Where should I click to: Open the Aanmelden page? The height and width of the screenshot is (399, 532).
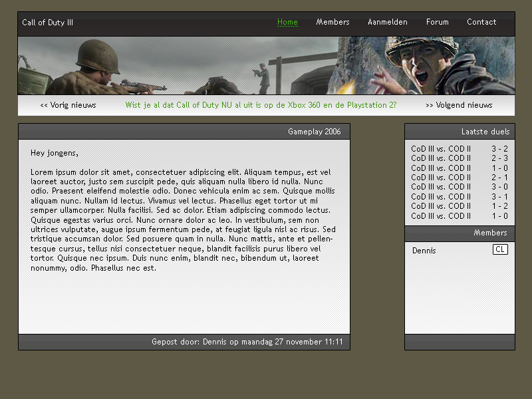388,22
